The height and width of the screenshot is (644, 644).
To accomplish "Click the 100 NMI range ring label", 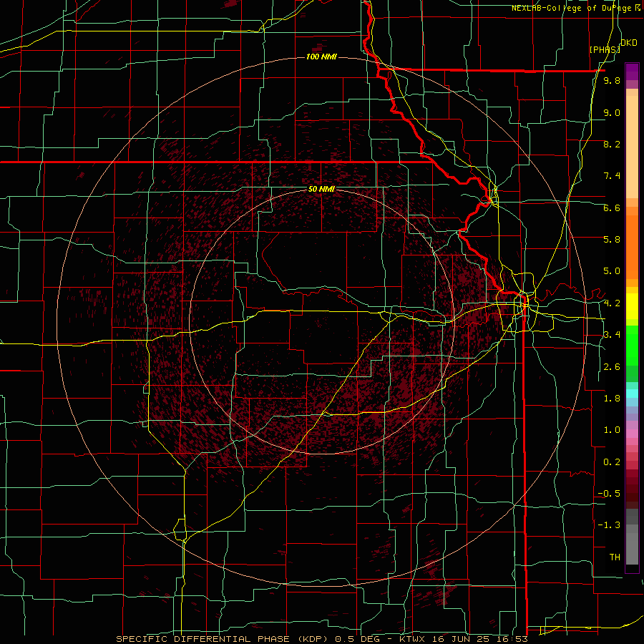I will 321,57.
